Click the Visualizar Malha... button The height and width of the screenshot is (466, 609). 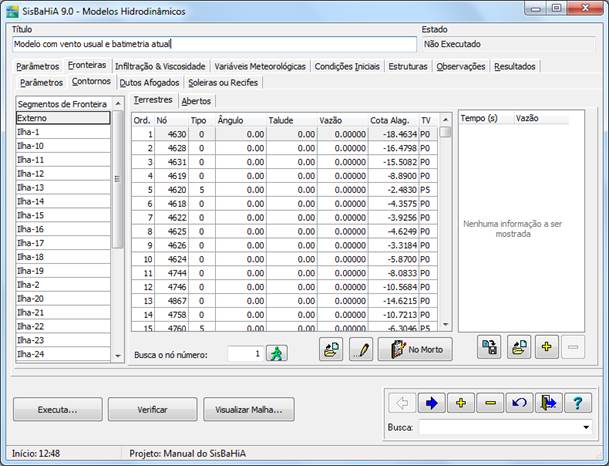point(249,410)
